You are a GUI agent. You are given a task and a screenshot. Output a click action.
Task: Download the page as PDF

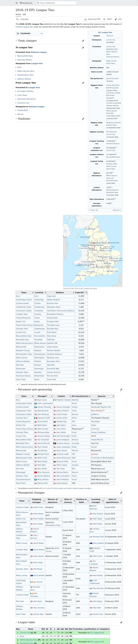pos(92,19)
